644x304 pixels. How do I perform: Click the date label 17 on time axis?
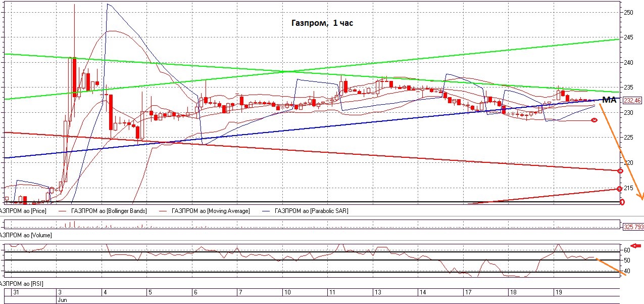[468, 292]
